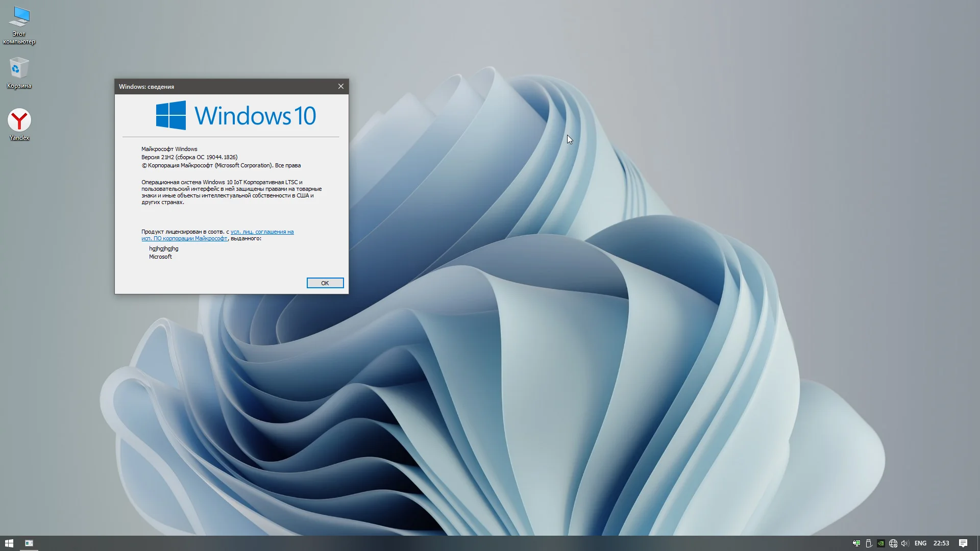Click the winver app in taskbar
980x551 pixels.
pos(29,543)
